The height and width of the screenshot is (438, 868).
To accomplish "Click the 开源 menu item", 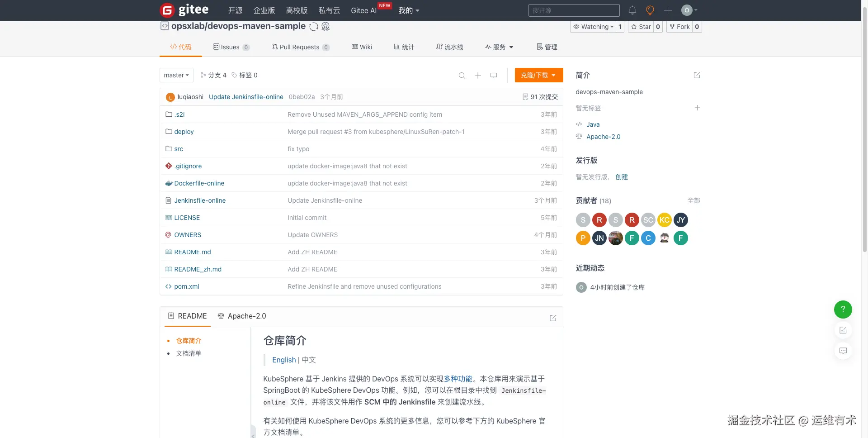I will pos(235,10).
